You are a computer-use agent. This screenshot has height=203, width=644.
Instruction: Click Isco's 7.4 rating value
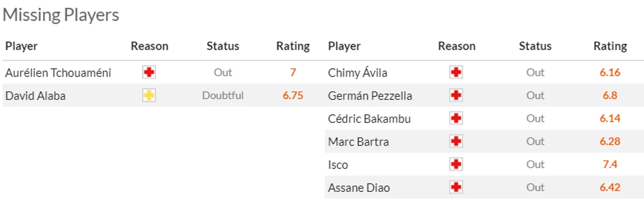(610, 164)
